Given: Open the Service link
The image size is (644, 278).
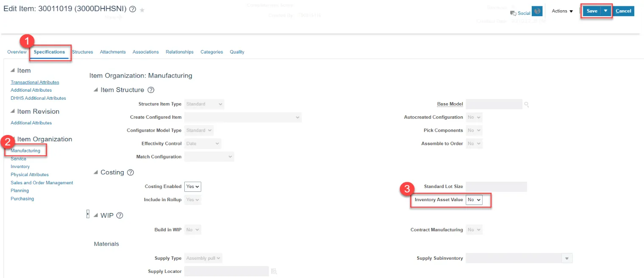Looking at the screenshot, I should click(18, 159).
